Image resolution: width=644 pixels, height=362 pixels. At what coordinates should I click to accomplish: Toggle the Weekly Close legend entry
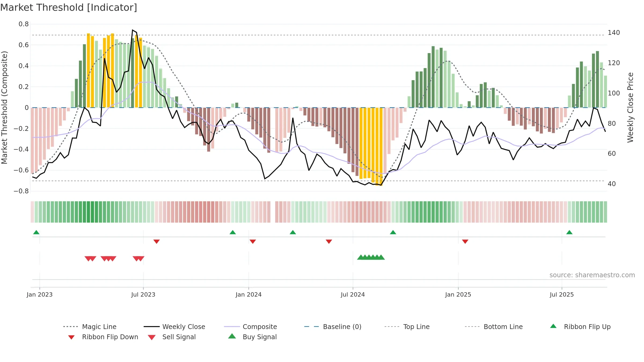(x=174, y=327)
